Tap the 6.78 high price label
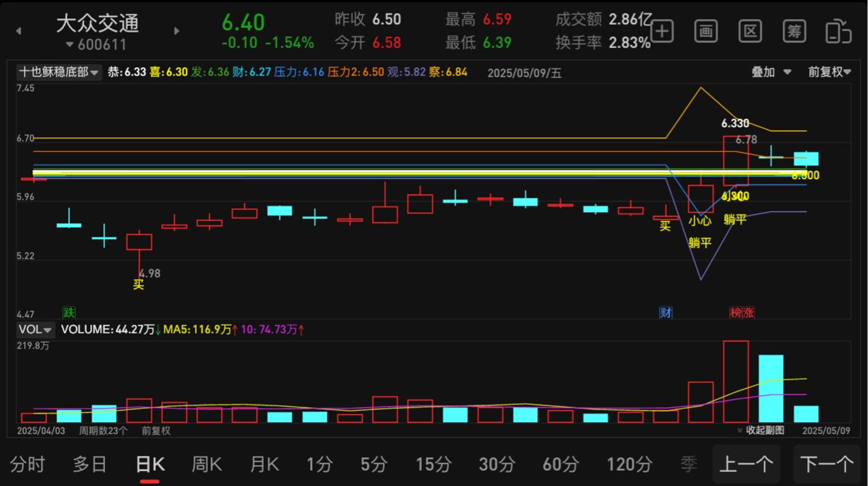This screenshot has width=868, height=486. pos(747,140)
